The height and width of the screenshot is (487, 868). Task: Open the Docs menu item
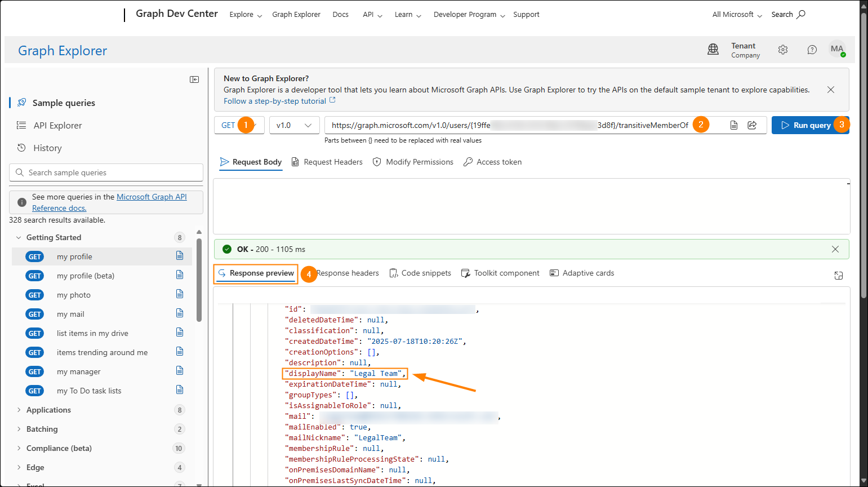[x=340, y=14]
